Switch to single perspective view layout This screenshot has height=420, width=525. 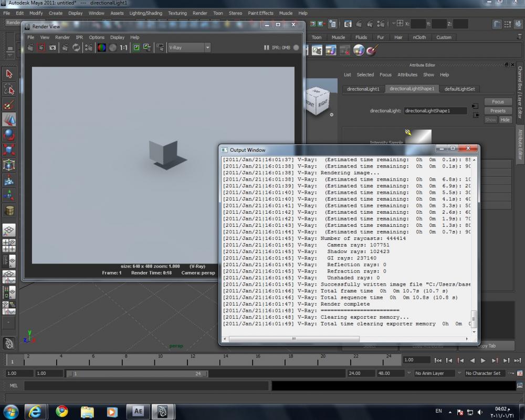(x=9, y=230)
